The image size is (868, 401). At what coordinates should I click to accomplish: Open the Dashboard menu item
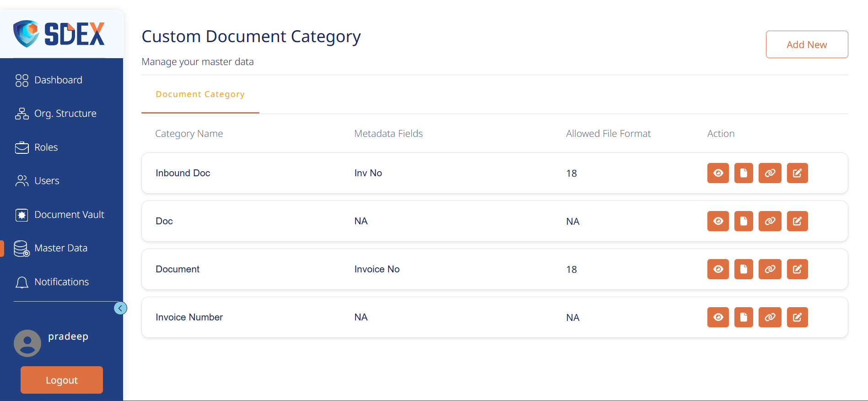[x=58, y=80]
